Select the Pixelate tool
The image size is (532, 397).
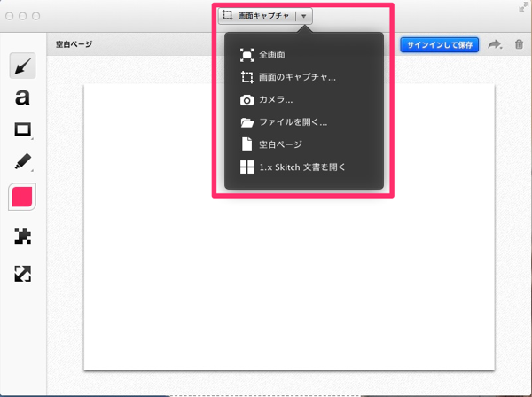[23, 236]
